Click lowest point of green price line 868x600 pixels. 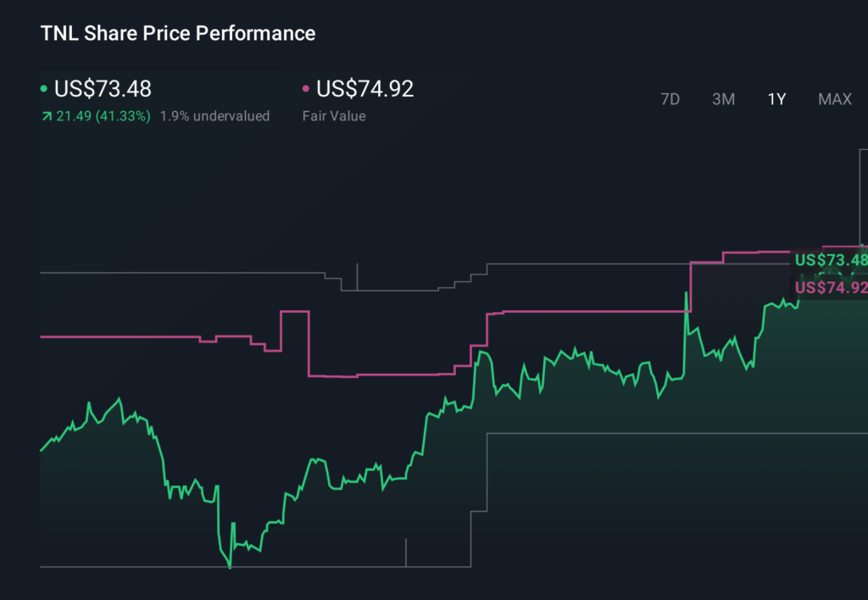230,567
